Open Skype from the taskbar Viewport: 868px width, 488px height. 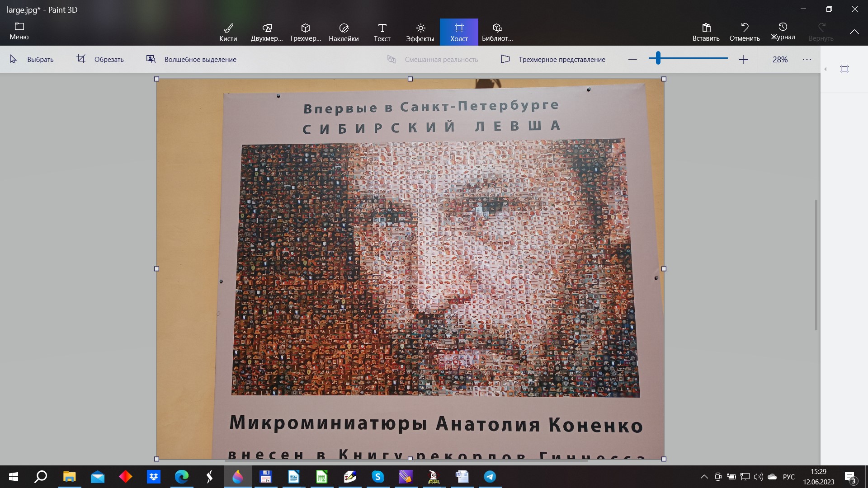(378, 477)
